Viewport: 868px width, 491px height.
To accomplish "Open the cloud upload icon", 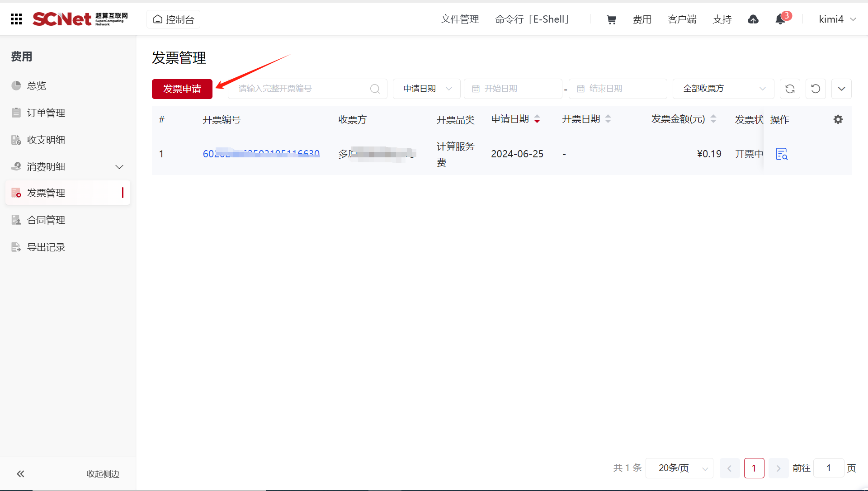I will click(x=753, y=19).
